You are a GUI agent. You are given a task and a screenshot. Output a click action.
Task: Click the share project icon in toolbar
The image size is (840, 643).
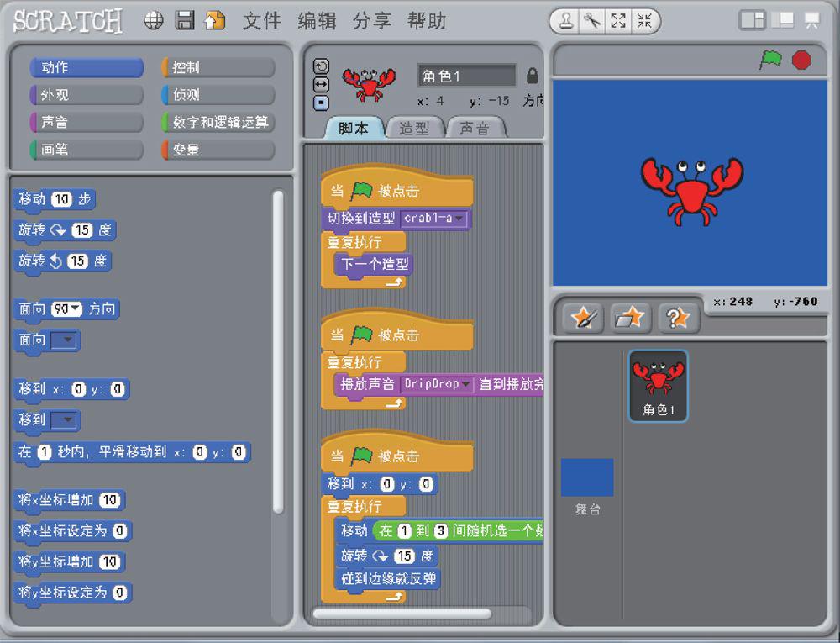216,21
